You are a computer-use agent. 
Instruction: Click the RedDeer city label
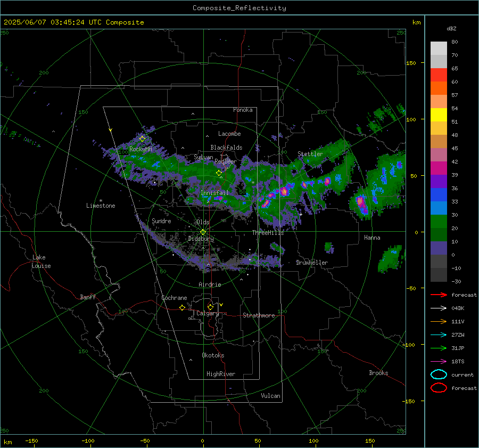point(226,161)
